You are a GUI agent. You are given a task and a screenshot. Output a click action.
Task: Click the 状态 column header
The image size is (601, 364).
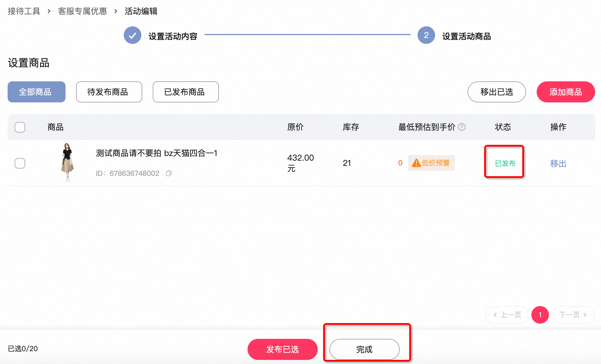(503, 127)
